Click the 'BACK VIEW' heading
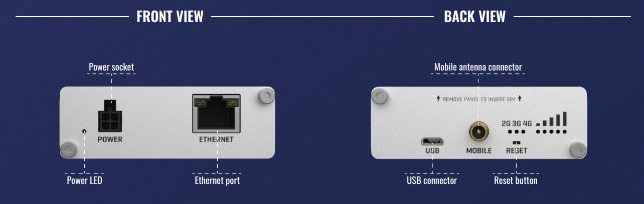This screenshot has height=204, width=644. point(475,17)
